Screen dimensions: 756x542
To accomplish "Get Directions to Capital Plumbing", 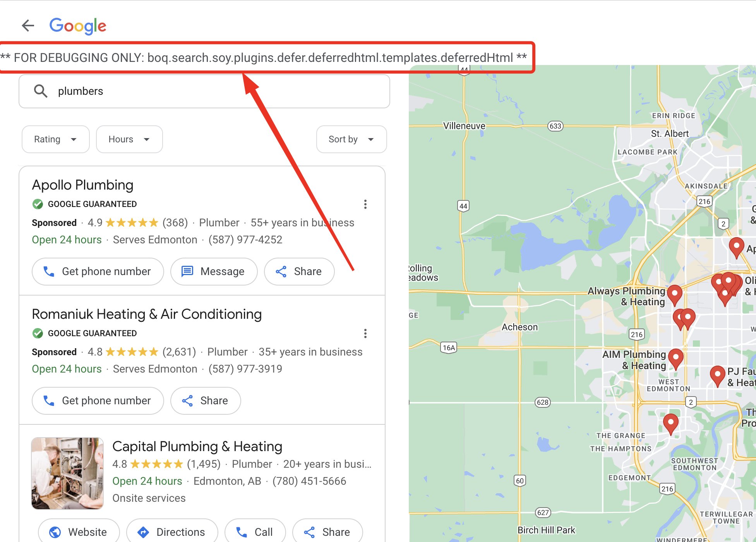I will (172, 532).
